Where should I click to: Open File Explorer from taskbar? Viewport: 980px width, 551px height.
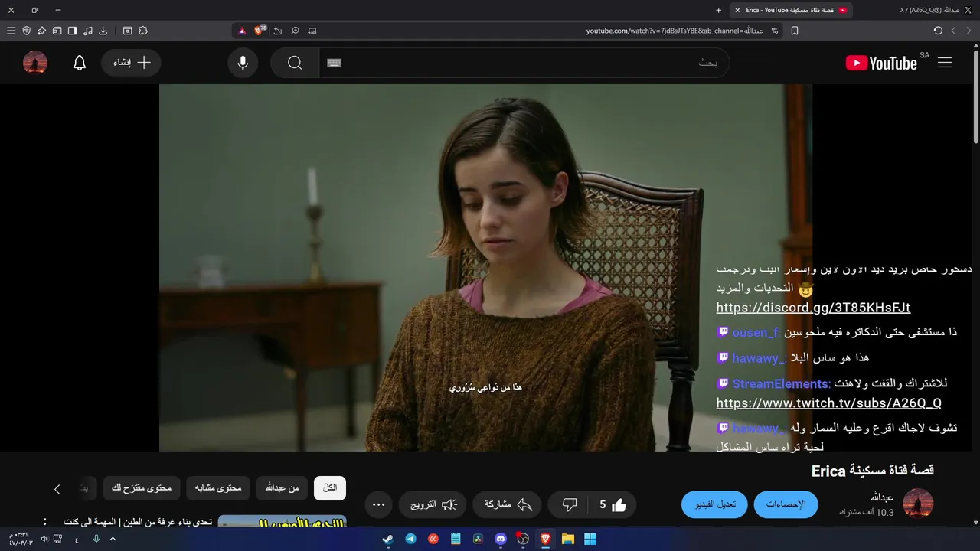pyautogui.click(x=568, y=539)
